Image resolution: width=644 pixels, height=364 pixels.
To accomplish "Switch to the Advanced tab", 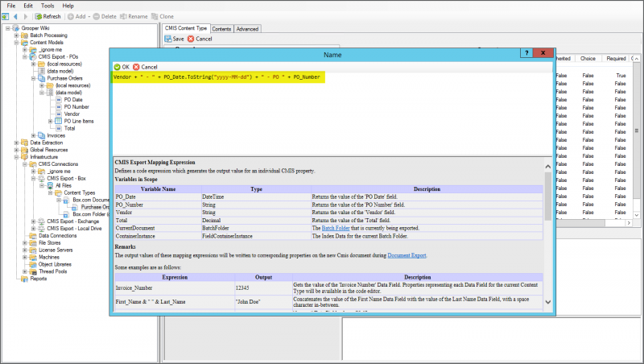I will coord(246,28).
